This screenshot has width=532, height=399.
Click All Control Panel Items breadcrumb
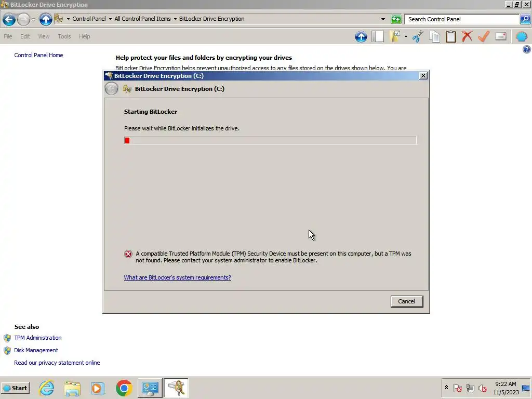[x=142, y=19]
